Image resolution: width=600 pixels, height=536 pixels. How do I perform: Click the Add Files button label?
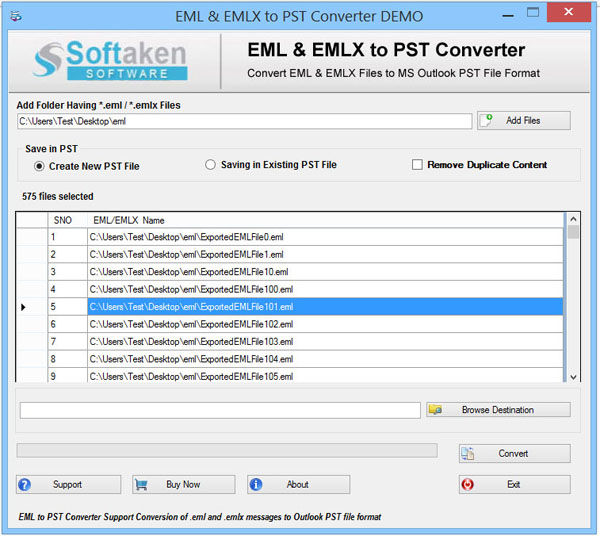(x=523, y=120)
